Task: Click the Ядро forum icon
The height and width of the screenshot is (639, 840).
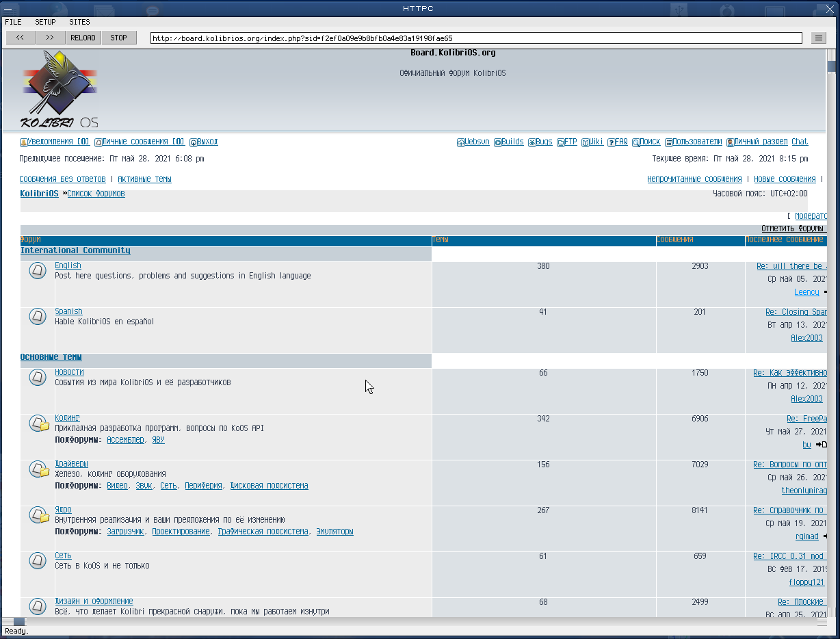Action: pos(39,516)
